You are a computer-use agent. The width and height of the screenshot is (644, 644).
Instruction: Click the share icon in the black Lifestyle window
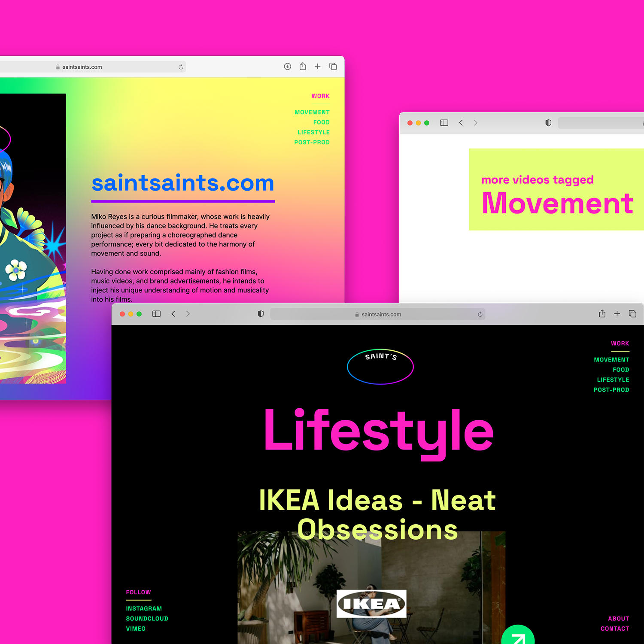[602, 313]
